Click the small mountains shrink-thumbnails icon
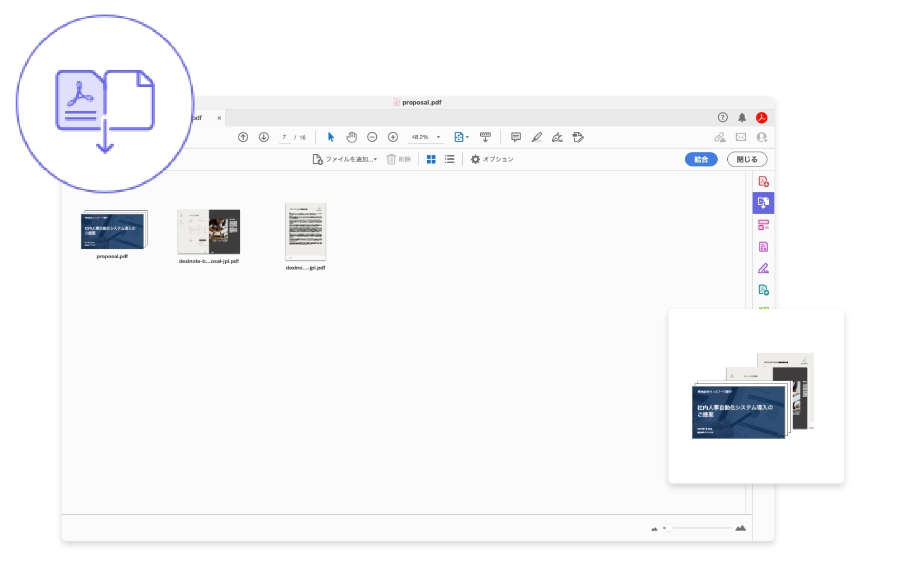Image resolution: width=900 pixels, height=588 pixels. tap(654, 529)
